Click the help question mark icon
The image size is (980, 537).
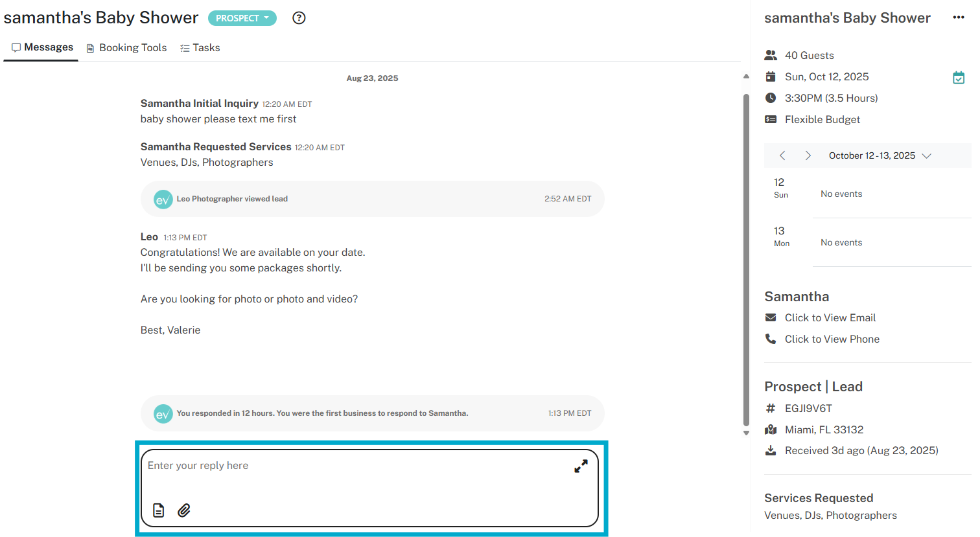299,18
